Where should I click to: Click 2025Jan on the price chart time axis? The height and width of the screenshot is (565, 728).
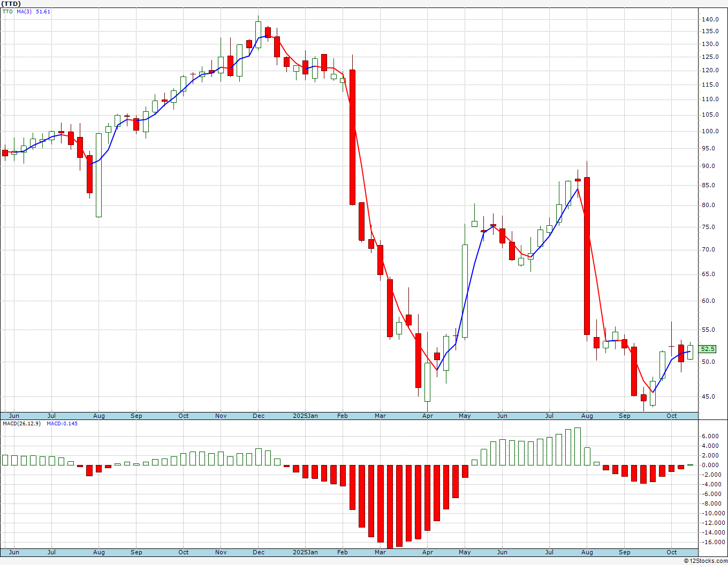click(x=306, y=416)
